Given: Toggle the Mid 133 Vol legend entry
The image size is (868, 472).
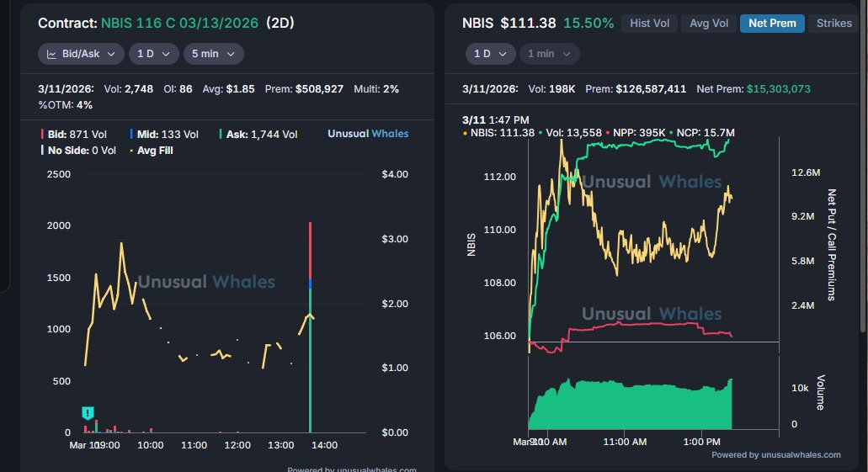Looking at the screenshot, I should click(x=164, y=135).
